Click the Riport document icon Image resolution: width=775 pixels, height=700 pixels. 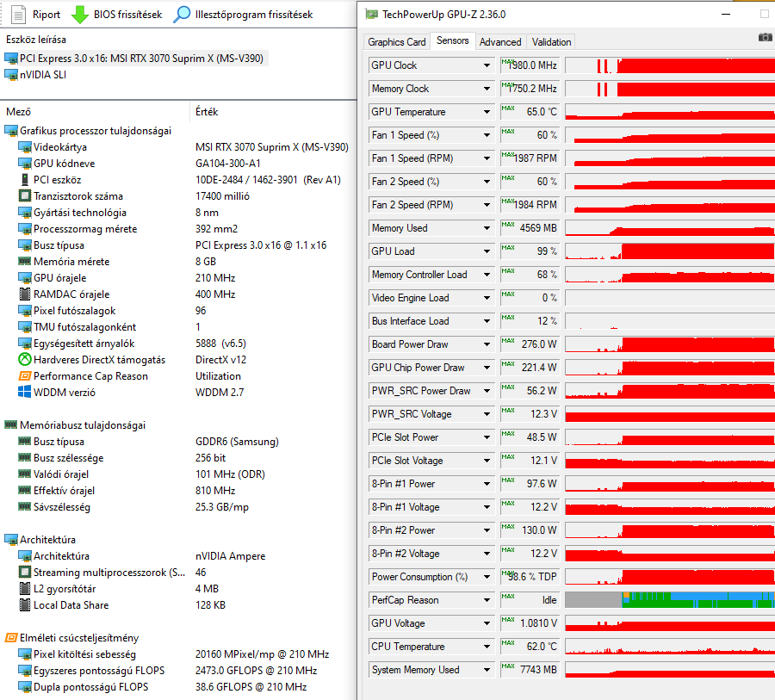tap(18, 15)
